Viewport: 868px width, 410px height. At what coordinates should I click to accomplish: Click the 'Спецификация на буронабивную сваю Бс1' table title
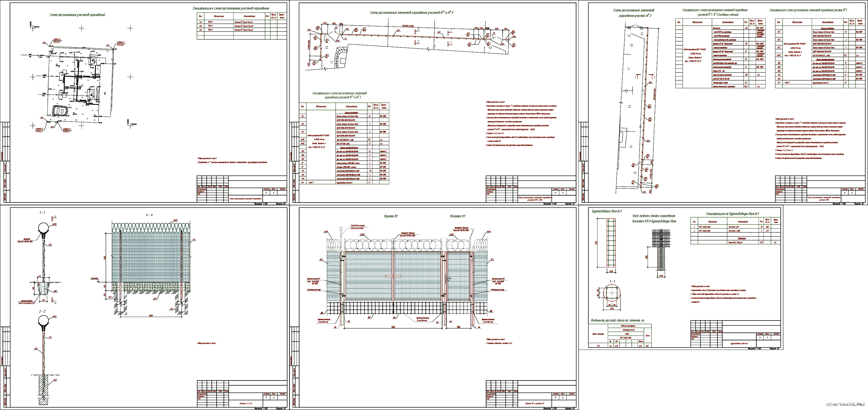pos(732,214)
